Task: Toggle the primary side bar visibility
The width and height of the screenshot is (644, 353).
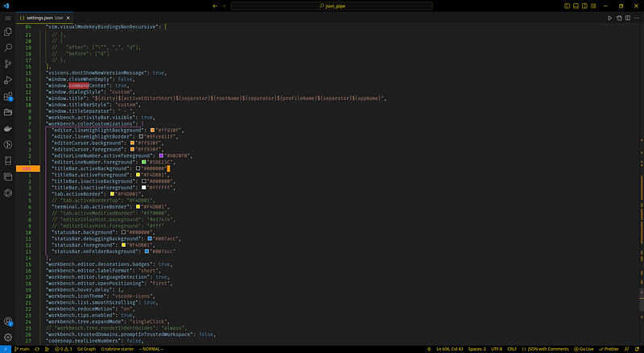Action: pos(567,6)
